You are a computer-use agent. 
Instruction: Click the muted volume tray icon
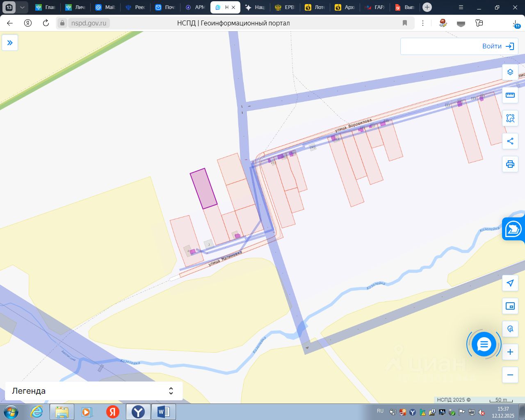(x=482, y=412)
